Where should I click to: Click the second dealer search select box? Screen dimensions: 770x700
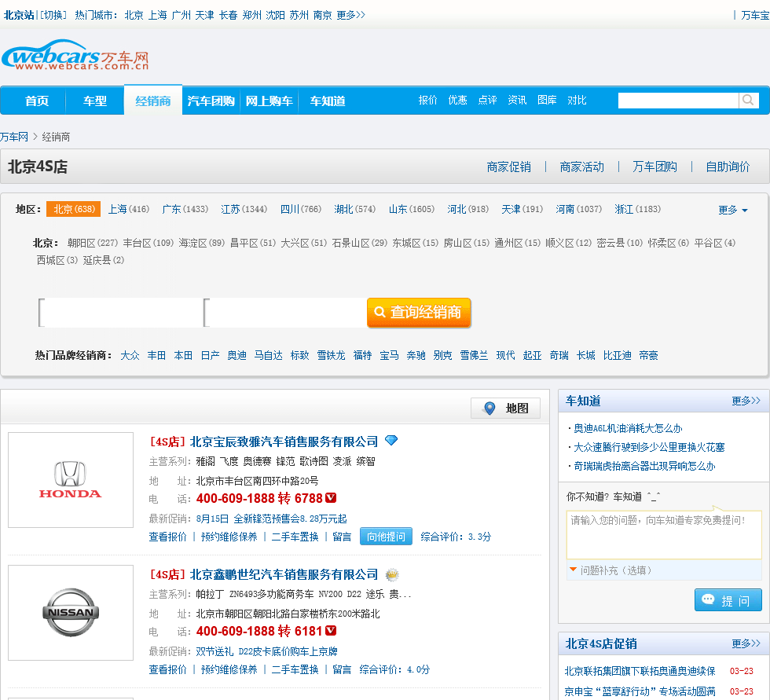(284, 313)
